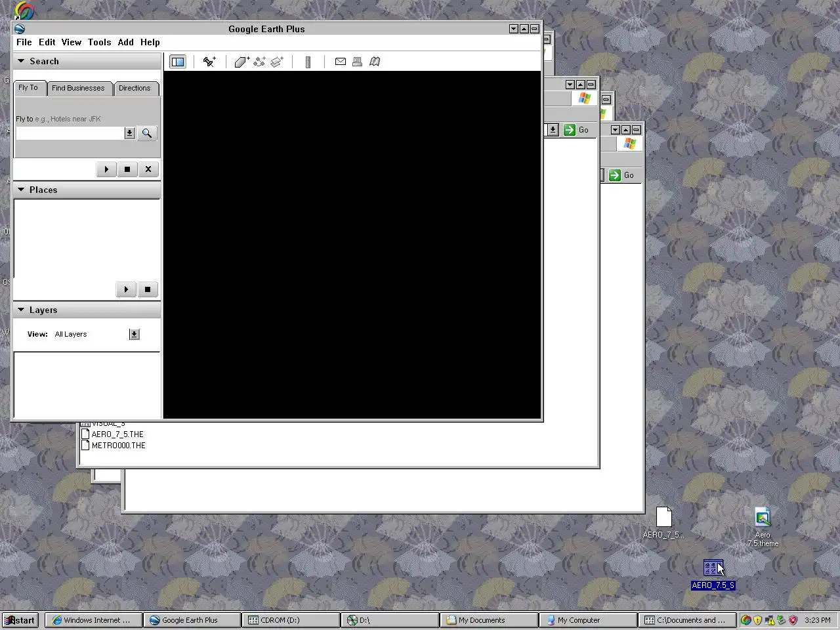Viewport: 840px width, 630px height.
Task: Click the red shield alert tray icon
Action: pyautogui.click(x=793, y=620)
